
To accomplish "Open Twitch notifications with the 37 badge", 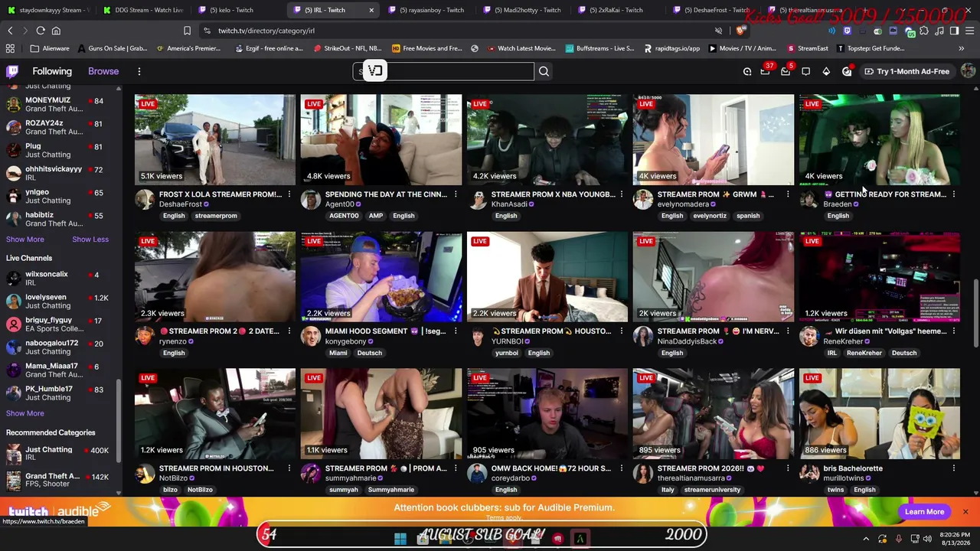I will click(765, 71).
